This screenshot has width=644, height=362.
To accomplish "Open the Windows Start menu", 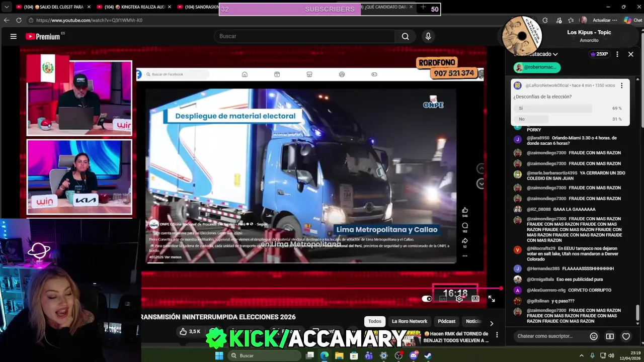I will 219,355.
